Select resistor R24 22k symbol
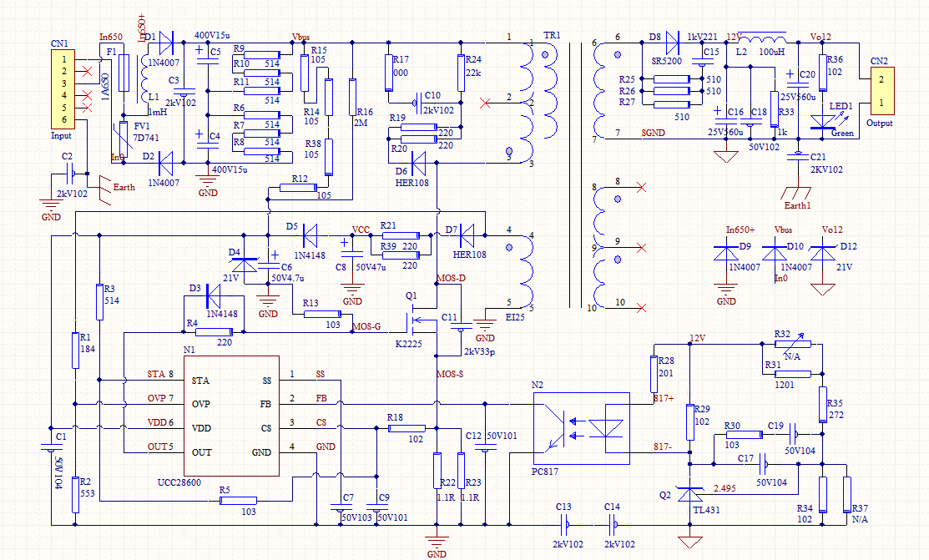The image size is (929, 560). click(x=461, y=73)
